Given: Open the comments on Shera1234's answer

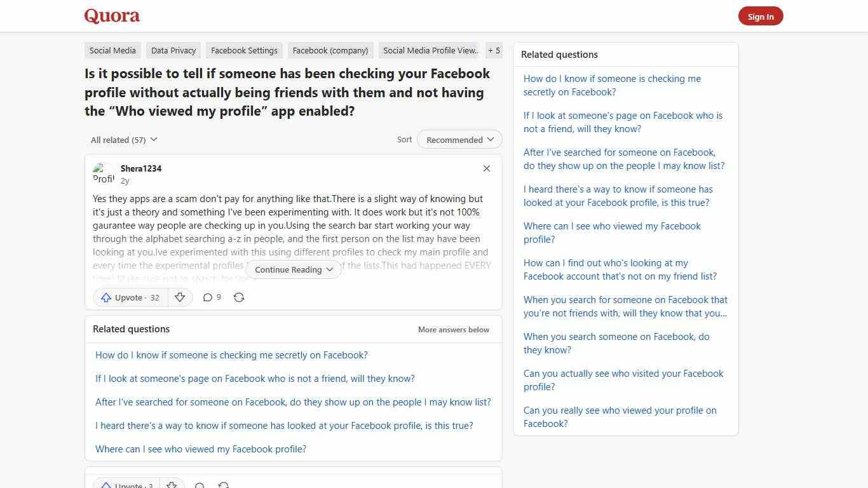Looking at the screenshot, I should (211, 297).
